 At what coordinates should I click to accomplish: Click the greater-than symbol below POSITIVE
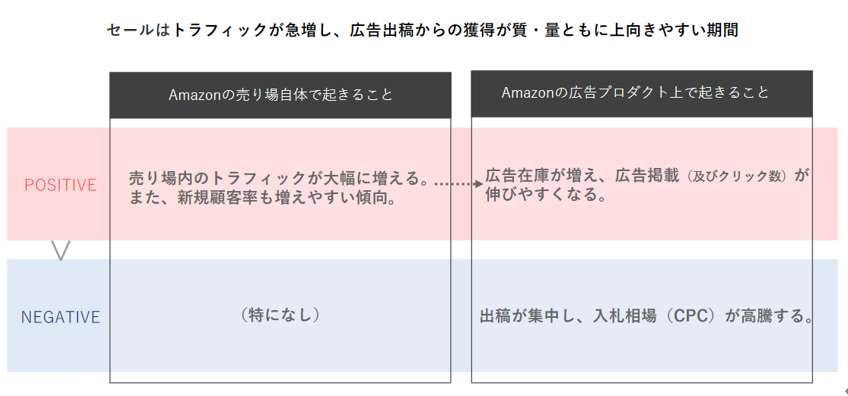pyautogui.click(x=61, y=250)
